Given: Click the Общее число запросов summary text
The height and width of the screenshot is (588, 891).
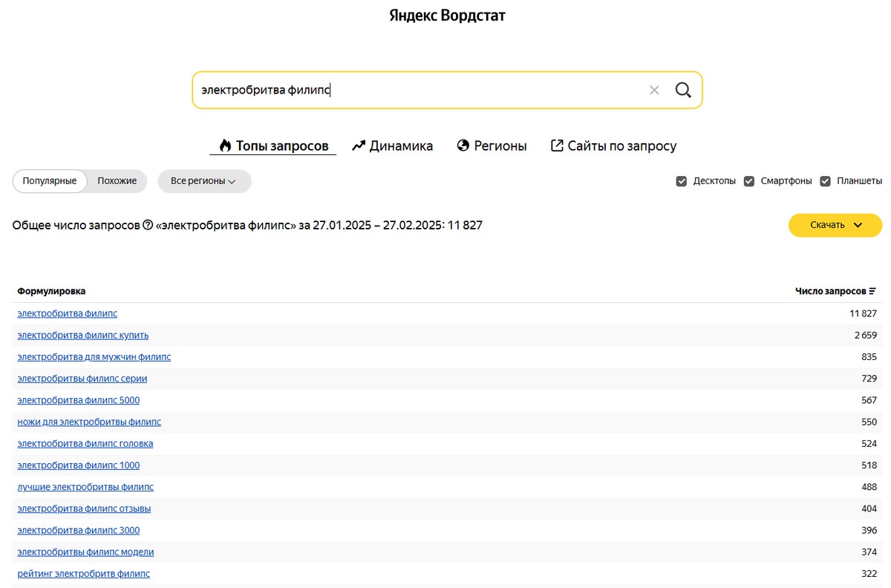Looking at the screenshot, I should click(247, 225).
